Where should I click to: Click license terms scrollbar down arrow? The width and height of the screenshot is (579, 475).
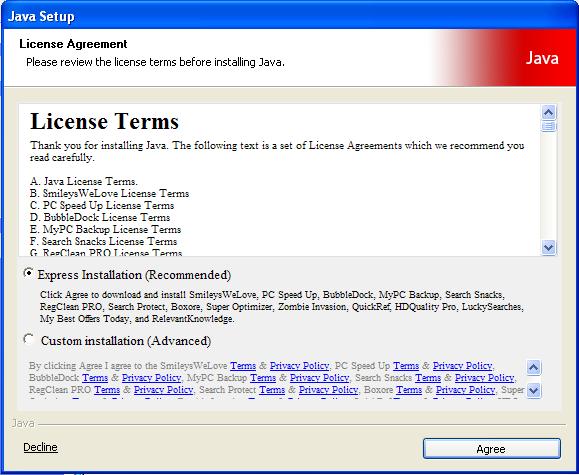549,247
